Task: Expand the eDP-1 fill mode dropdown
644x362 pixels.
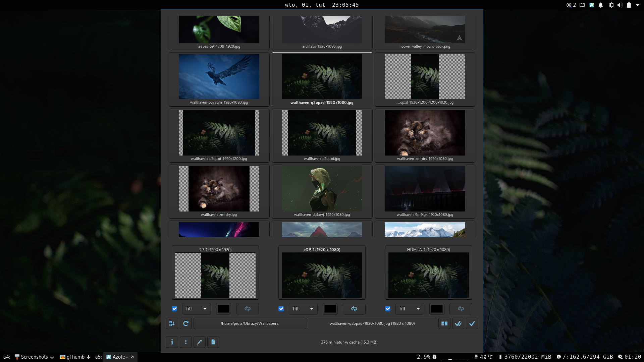Action: 303,309
